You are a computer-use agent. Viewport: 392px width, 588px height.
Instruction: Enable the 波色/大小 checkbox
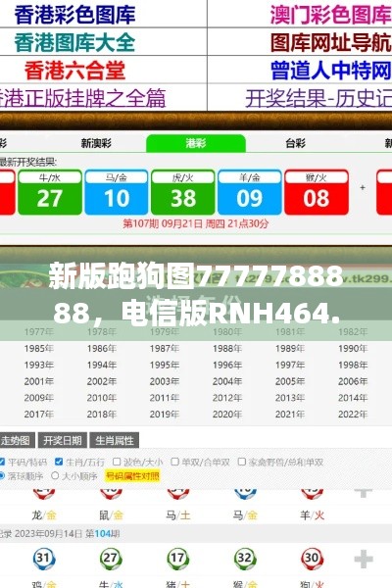[x=117, y=462]
